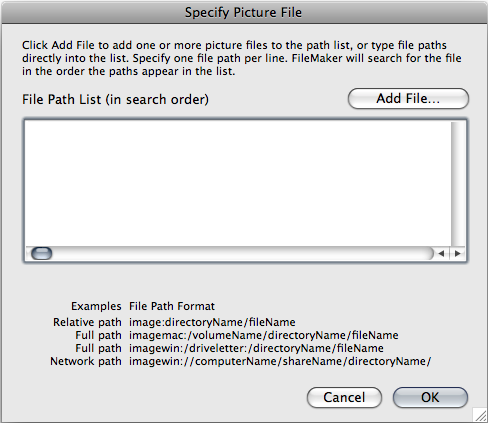Screen dimensions: 488x423
Task: Click the Specify Picture File title bar
Action: tap(244, 13)
